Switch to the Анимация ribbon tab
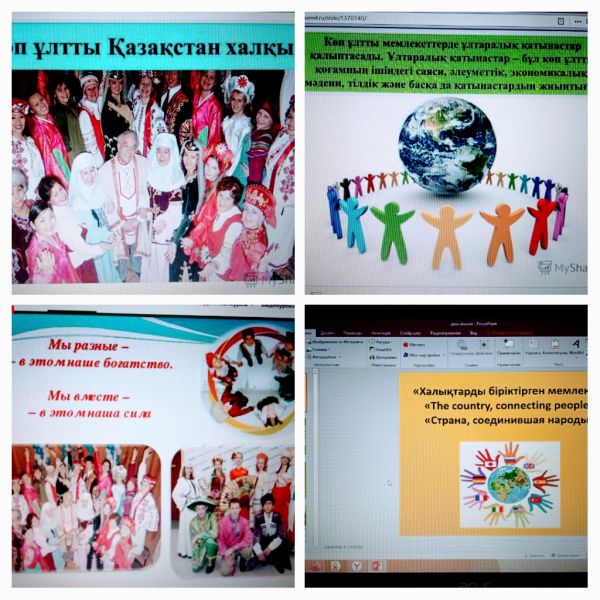600x600 pixels. [382, 331]
